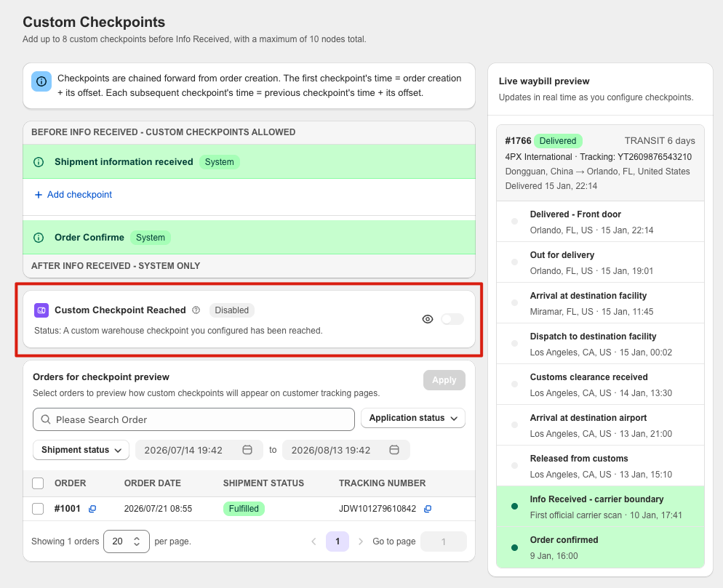This screenshot has width=723, height=588.
Task: Click the Shipment information received row
Action: [249, 162]
